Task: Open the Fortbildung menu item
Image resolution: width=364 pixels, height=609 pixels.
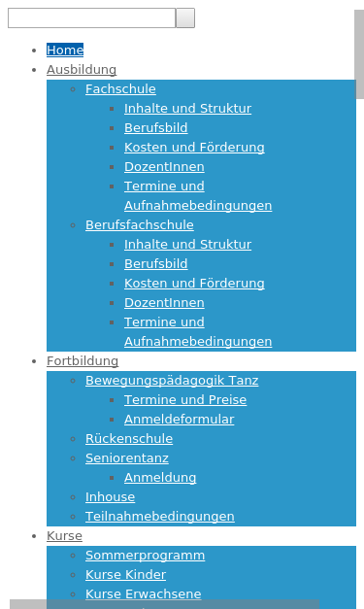Action: [83, 360]
